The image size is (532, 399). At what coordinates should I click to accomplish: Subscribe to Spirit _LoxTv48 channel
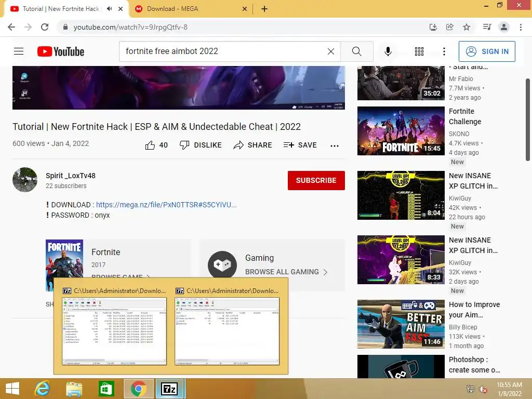click(x=316, y=180)
